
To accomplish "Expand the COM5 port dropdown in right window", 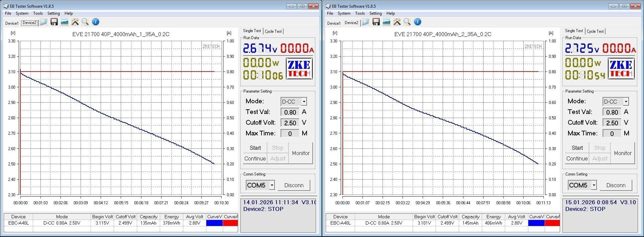I will click(594, 185).
